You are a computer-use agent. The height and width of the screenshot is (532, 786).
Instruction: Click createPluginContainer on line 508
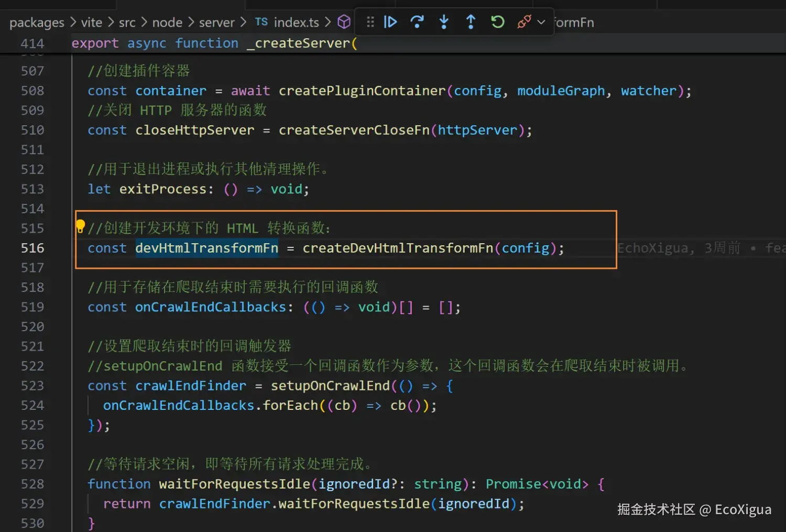362,91
